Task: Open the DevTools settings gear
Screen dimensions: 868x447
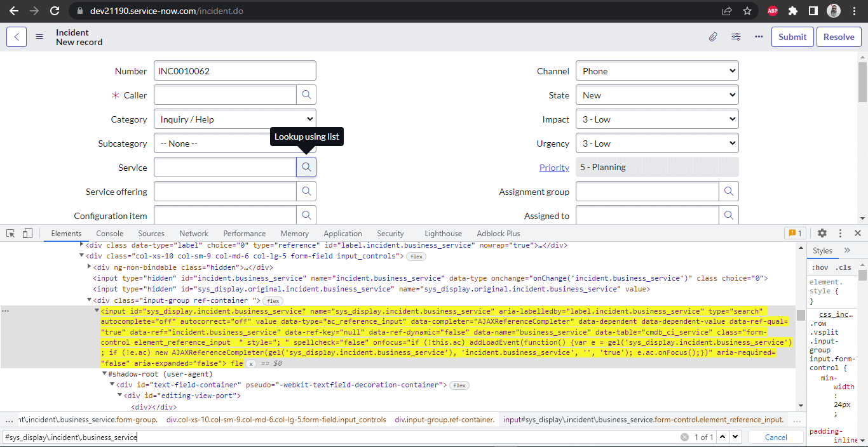Action: coord(822,234)
